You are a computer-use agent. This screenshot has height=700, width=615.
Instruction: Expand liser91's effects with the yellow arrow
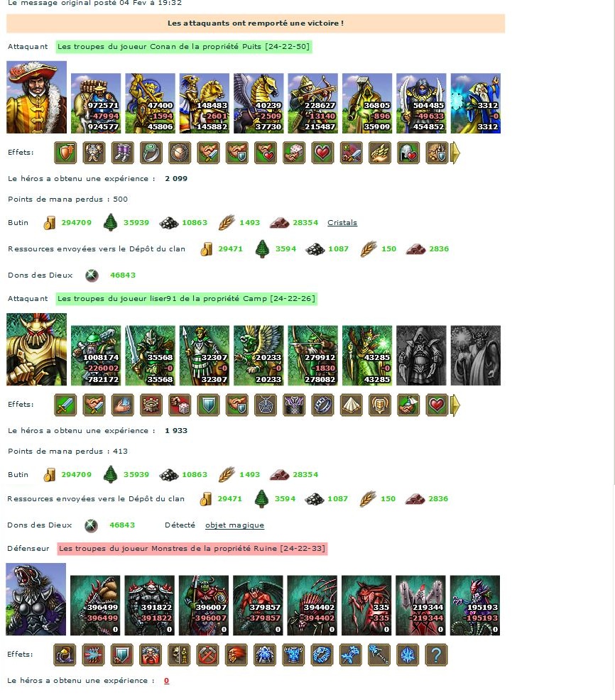click(x=455, y=405)
